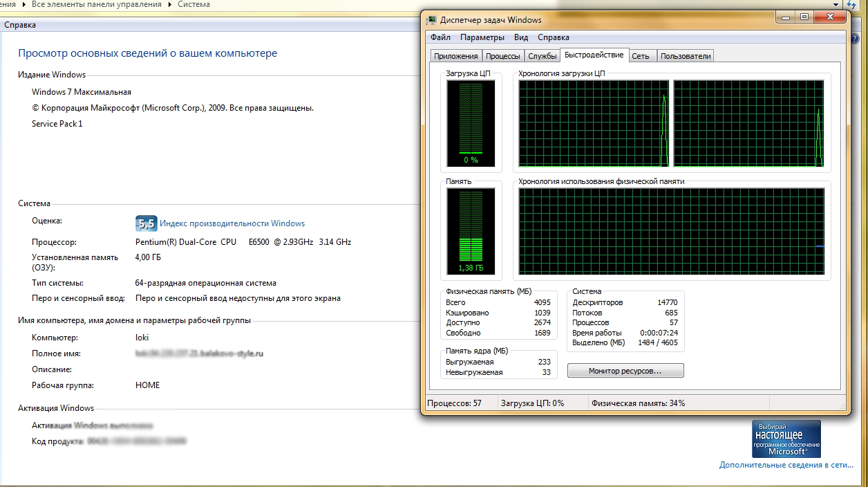Open the Индекс производительности Windows link
Image resolution: width=868 pixels, height=487 pixels.
tap(232, 223)
